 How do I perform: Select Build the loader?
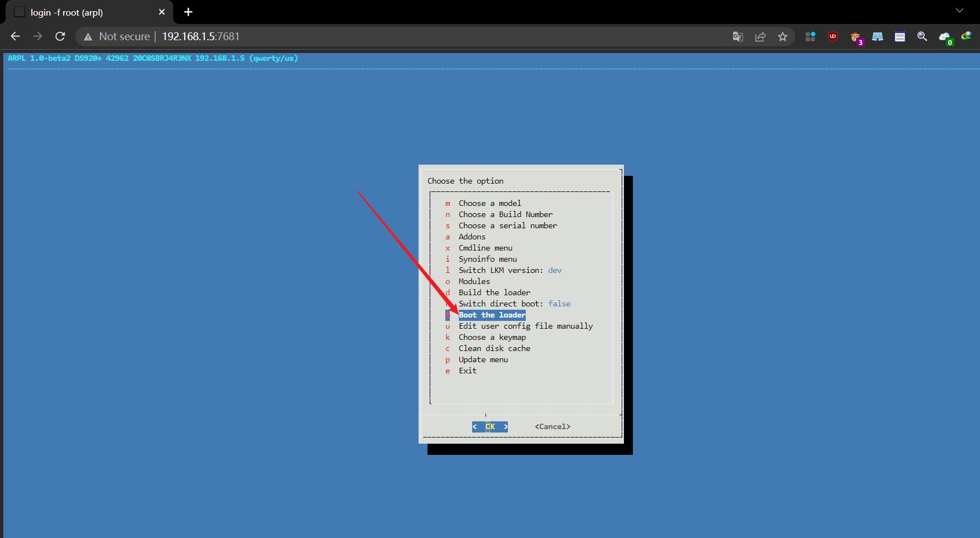494,292
